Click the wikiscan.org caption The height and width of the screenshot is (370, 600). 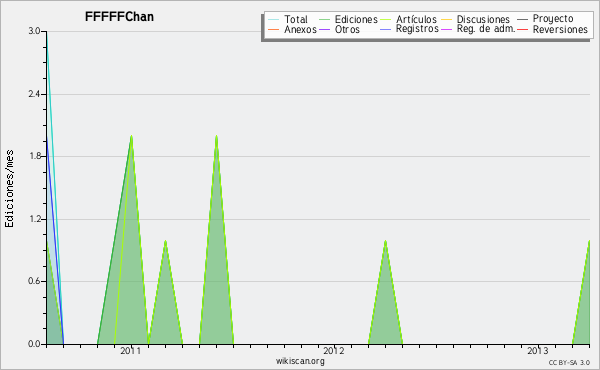[300, 361]
